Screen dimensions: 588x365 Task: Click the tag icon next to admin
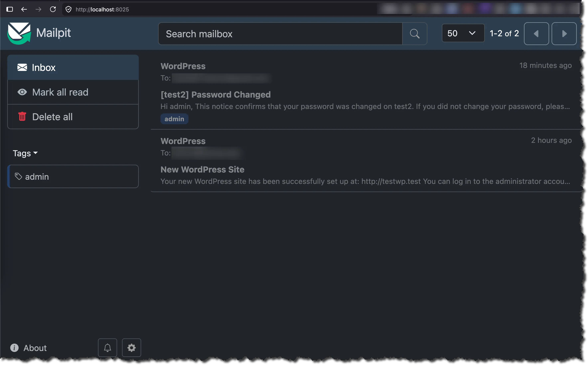pos(18,176)
